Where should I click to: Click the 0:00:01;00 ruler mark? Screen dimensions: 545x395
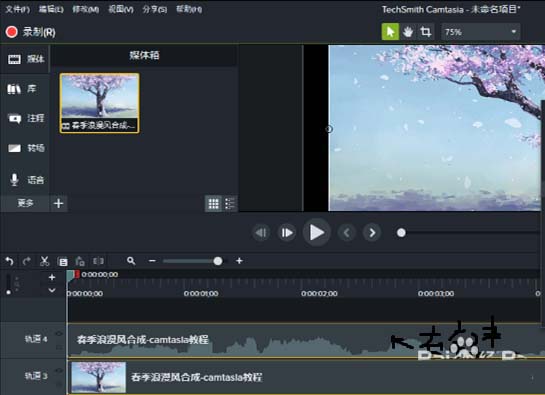[201, 293]
